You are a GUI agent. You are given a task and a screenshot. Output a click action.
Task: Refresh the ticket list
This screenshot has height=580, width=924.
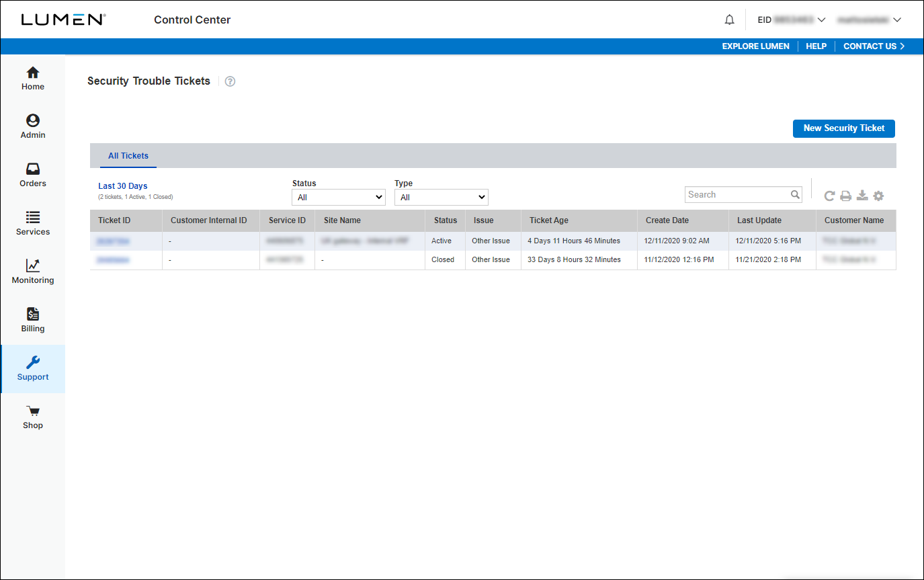[830, 196]
